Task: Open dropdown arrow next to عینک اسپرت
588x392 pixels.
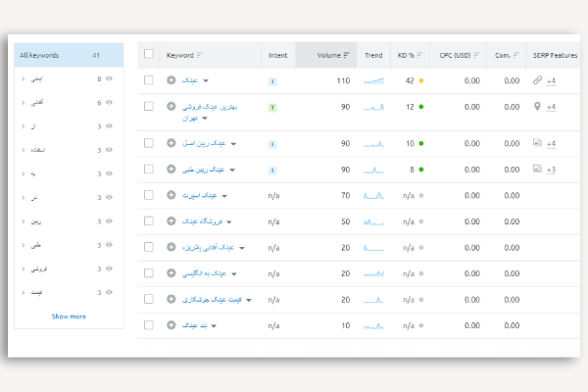Action: coord(224,196)
